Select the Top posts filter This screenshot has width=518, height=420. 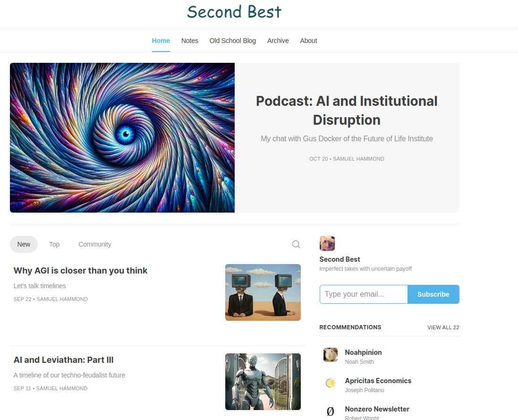54,244
